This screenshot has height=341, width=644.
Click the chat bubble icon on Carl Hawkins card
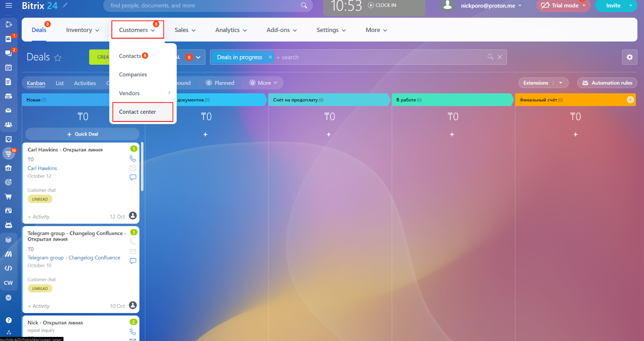pyautogui.click(x=133, y=177)
